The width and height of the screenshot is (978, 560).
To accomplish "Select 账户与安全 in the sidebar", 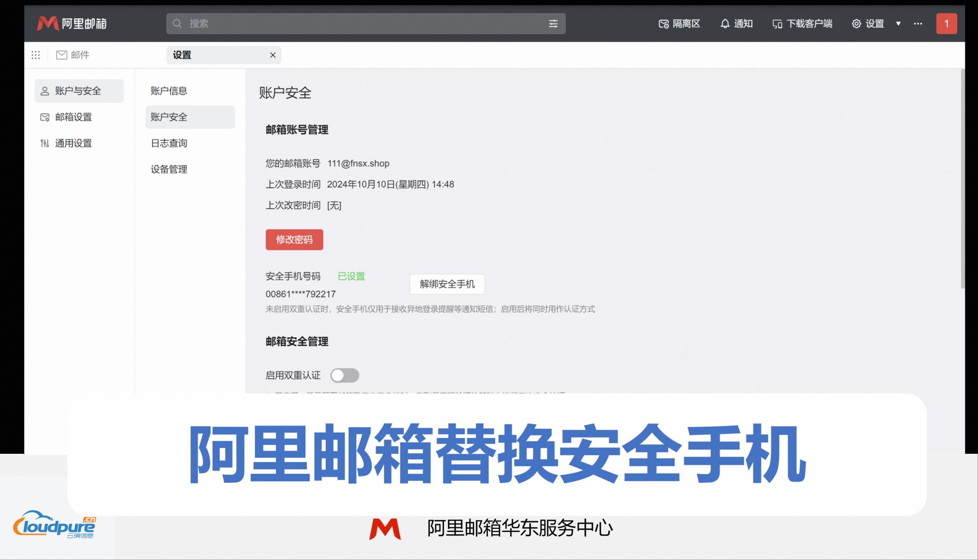I will [x=79, y=91].
